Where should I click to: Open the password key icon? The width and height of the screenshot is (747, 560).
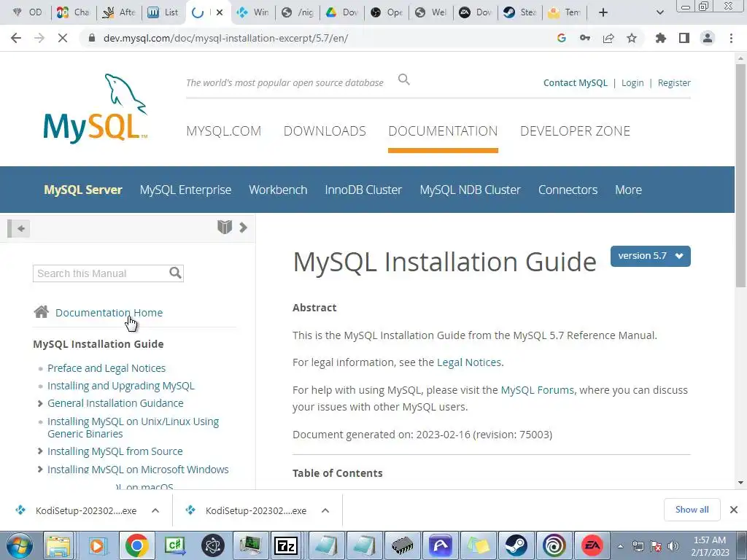coord(585,38)
